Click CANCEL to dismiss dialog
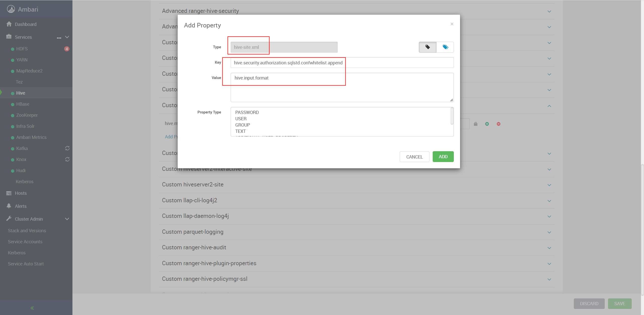Screen dimensions: 644x315 point(414,156)
